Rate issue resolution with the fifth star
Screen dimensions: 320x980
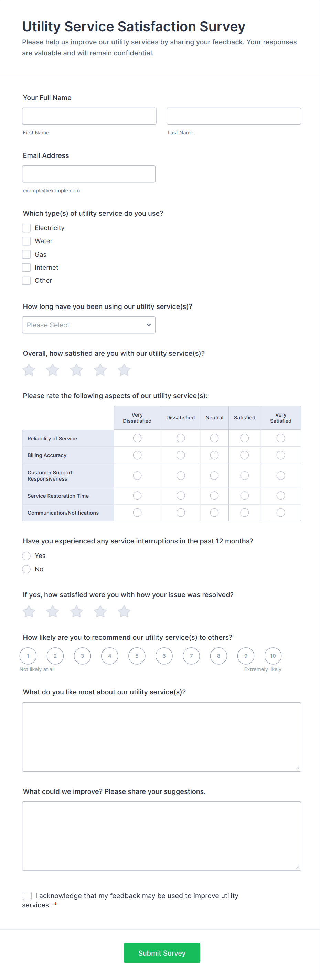click(x=124, y=612)
